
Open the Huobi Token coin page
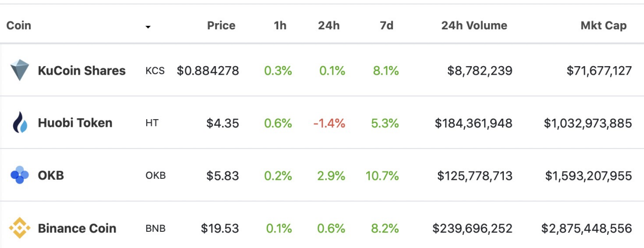click(x=75, y=123)
